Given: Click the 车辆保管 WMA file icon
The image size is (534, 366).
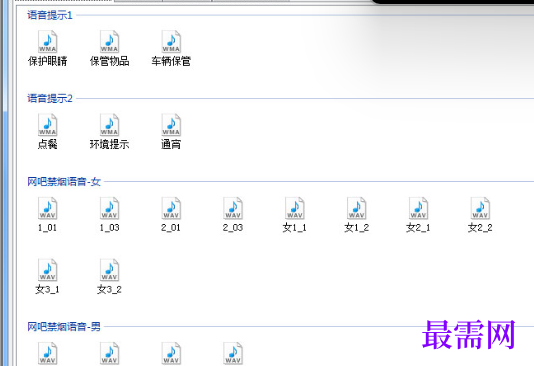Looking at the screenshot, I should (x=171, y=42).
